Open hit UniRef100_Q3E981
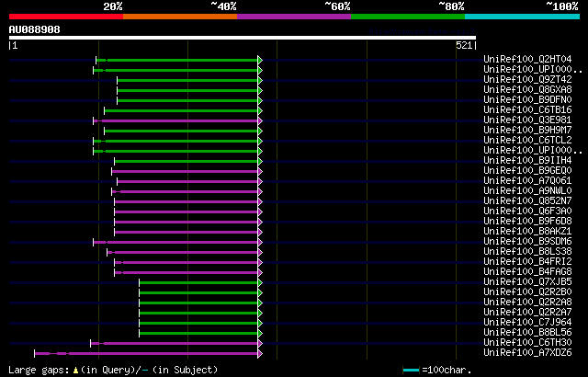 pos(527,120)
